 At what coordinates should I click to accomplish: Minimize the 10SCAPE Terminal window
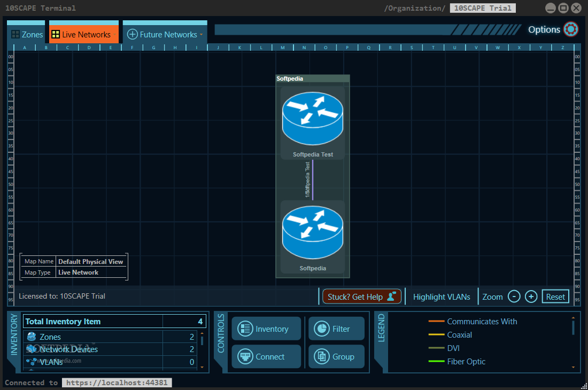coord(550,8)
